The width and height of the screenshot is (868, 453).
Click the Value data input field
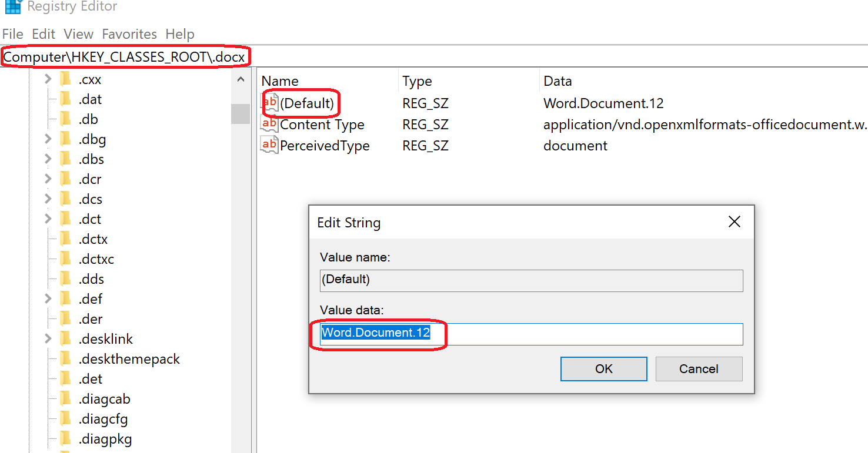pyautogui.click(x=531, y=334)
